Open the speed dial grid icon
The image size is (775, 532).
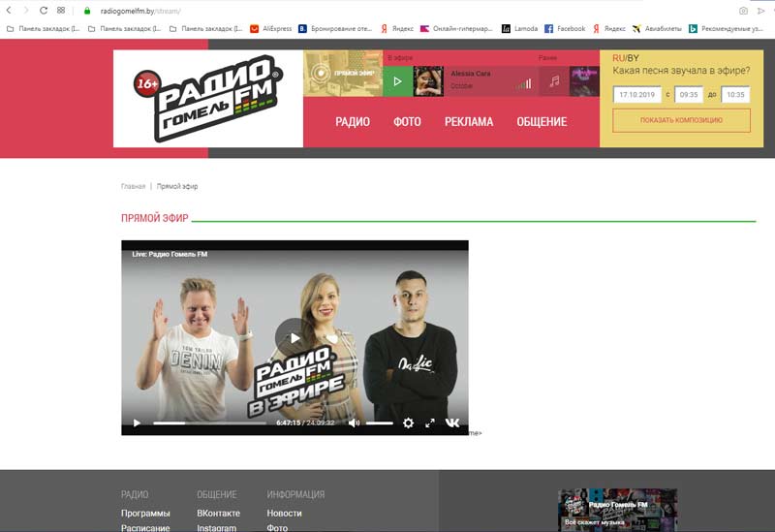tap(61, 11)
